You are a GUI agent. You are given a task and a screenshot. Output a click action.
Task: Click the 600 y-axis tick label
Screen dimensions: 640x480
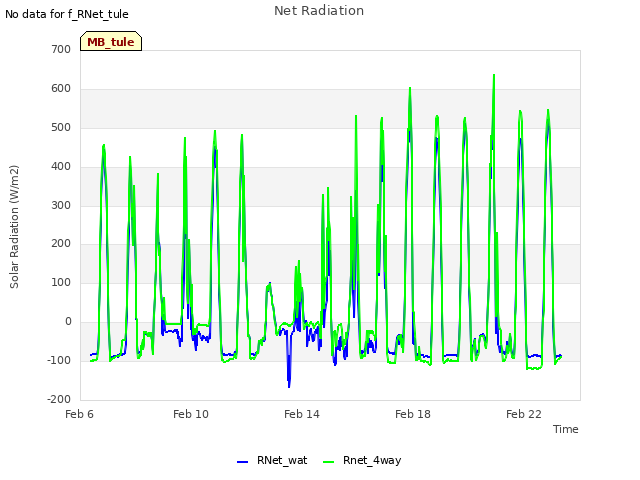click(x=61, y=89)
